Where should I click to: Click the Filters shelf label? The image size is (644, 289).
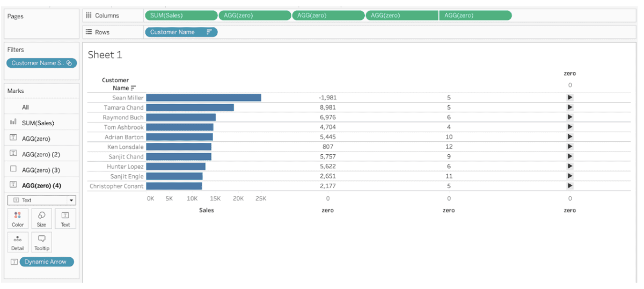pos(16,49)
